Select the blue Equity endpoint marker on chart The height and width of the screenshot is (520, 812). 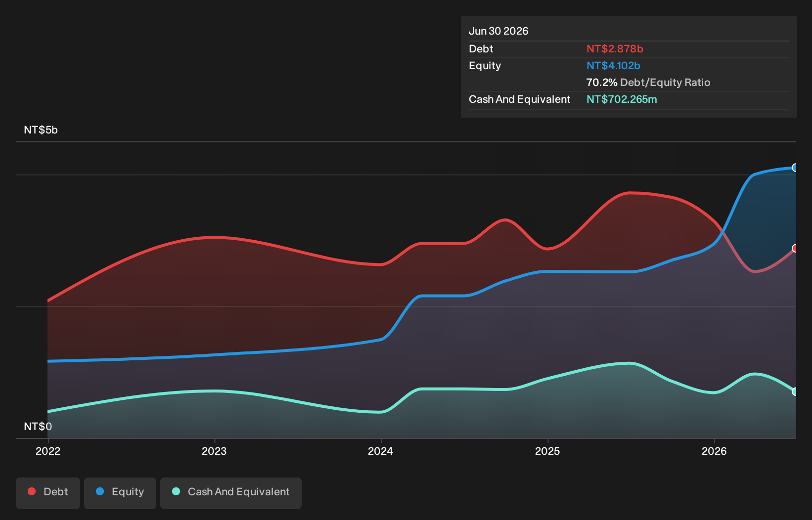(795, 168)
